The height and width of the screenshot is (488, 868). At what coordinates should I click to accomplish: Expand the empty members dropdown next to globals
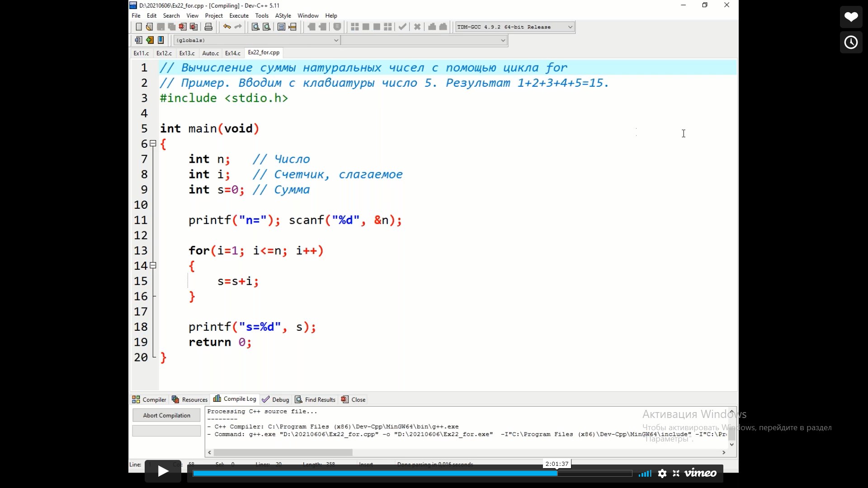503,41
